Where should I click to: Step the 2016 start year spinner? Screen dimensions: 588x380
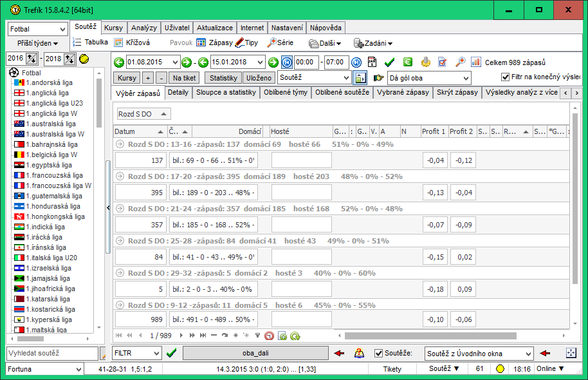(x=32, y=59)
